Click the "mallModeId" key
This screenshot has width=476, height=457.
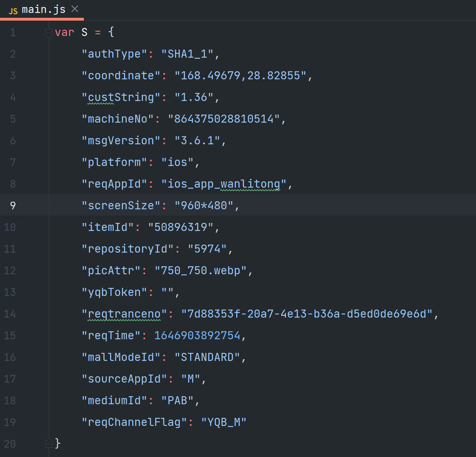tap(121, 357)
